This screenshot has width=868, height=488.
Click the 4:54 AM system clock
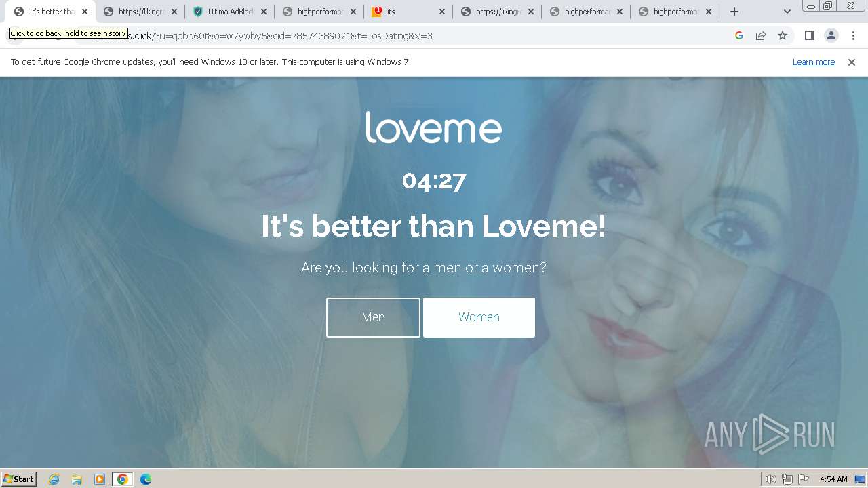pyautogui.click(x=833, y=479)
